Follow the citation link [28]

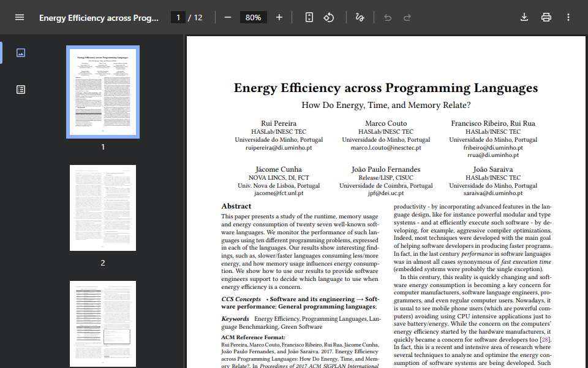pyautogui.click(x=545, y=339)
